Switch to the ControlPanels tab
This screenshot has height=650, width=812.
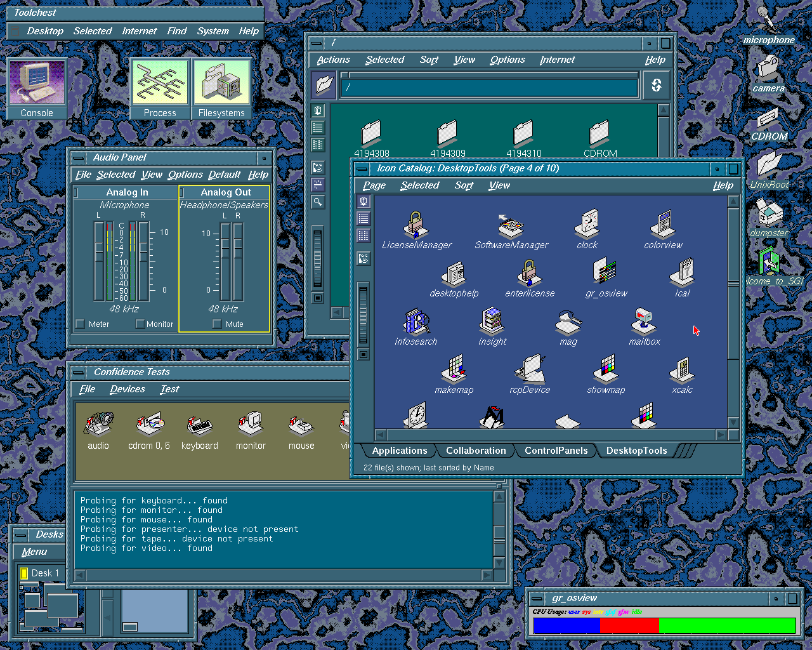tap(556, 451)
